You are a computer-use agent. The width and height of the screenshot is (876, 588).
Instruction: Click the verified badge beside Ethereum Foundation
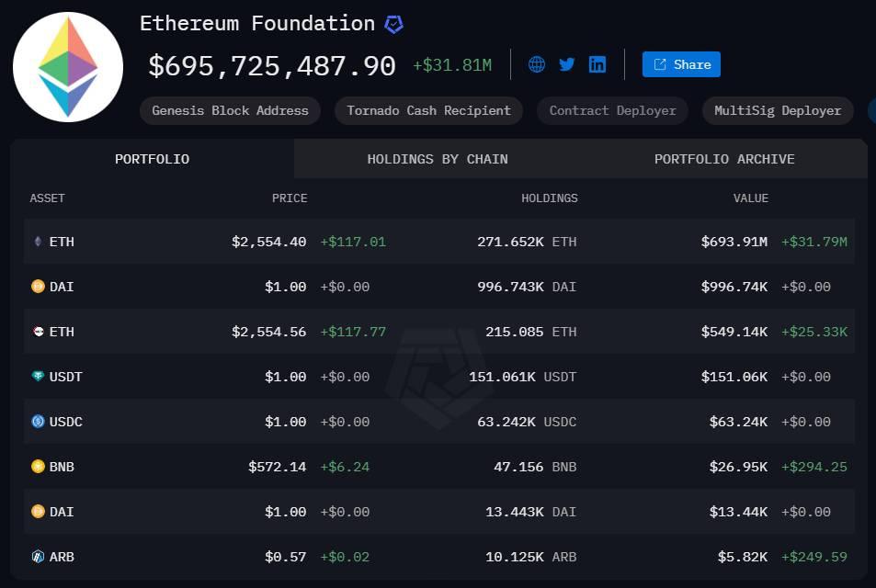393,24
